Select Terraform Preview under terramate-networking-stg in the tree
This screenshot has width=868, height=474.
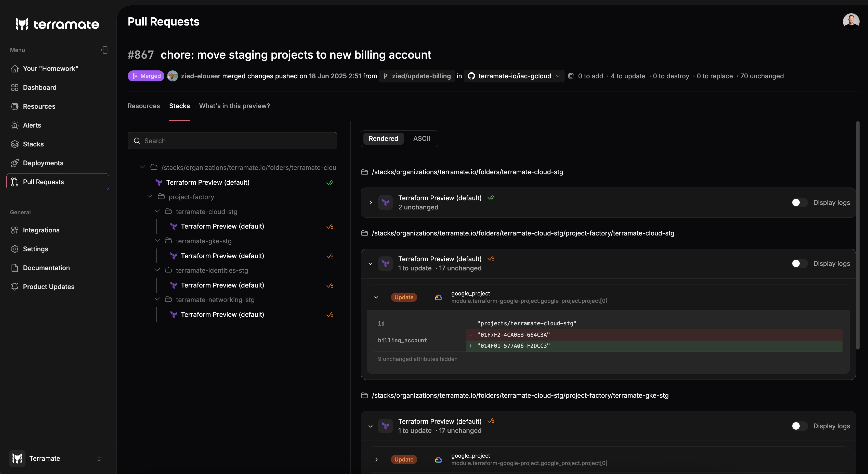coord(222,315)
